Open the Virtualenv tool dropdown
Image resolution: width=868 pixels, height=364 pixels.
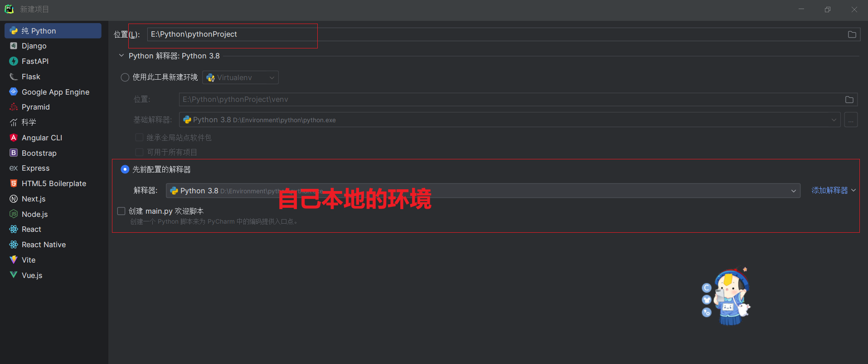241,77
